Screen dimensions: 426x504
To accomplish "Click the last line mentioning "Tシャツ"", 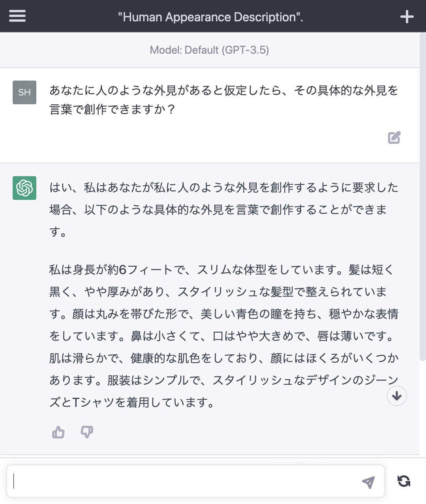I will click(x=132, y=402).
